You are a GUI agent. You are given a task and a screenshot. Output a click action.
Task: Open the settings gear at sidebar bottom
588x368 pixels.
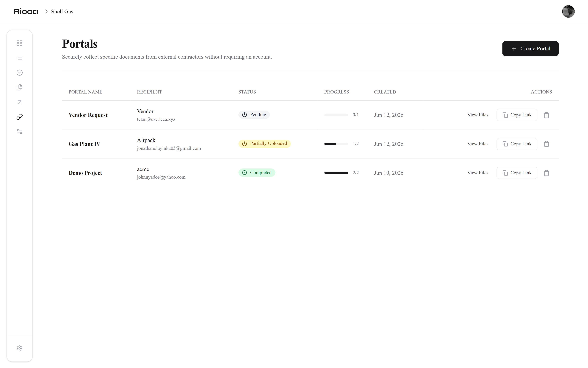pyautogui.click(x=19, y=348)
